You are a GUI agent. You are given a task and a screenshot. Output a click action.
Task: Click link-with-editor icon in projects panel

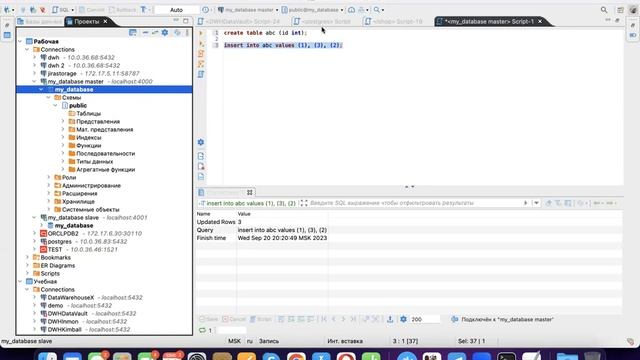pos(155,32)
